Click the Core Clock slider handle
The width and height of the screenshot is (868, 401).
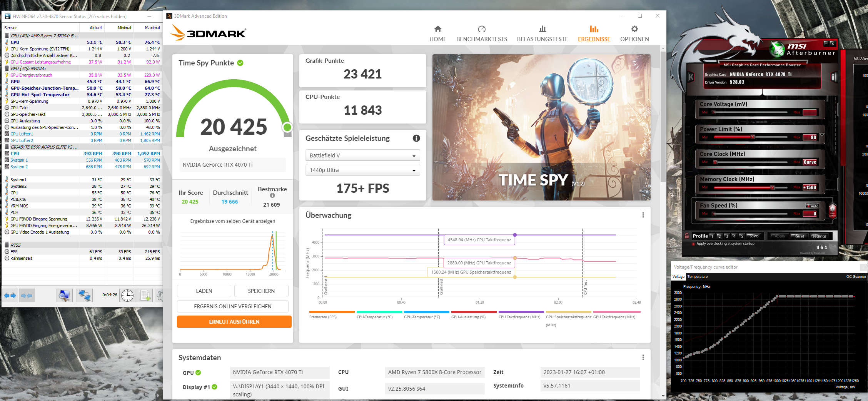click(x=715, y=162)
